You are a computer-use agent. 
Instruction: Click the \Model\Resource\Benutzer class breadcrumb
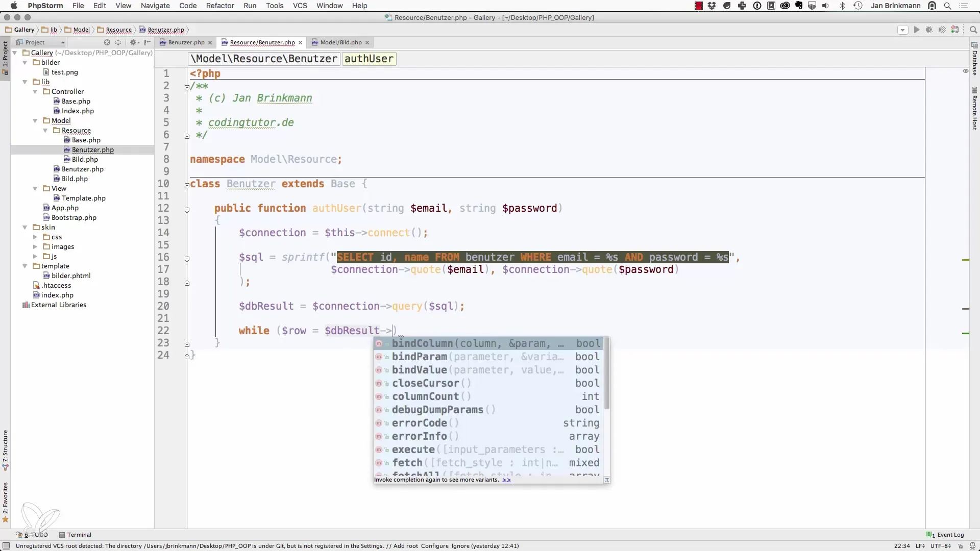tap(264, 59)
